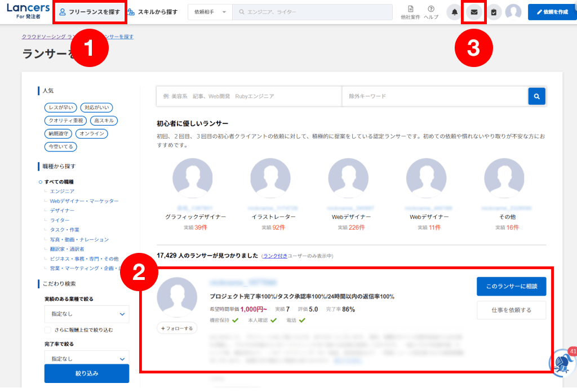The image size is (577, 392).
Task: Focus the keyword field 例: 美容系
Action: tap(249, 96)
